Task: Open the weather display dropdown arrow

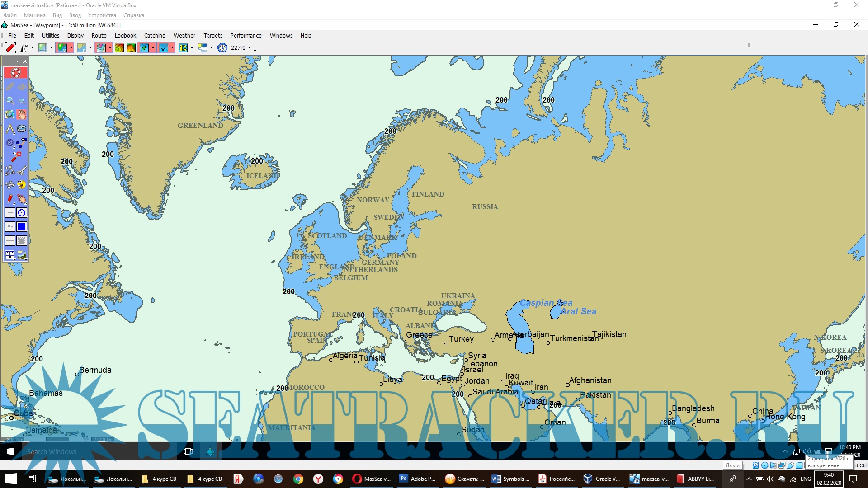Action: pos(211,48)
